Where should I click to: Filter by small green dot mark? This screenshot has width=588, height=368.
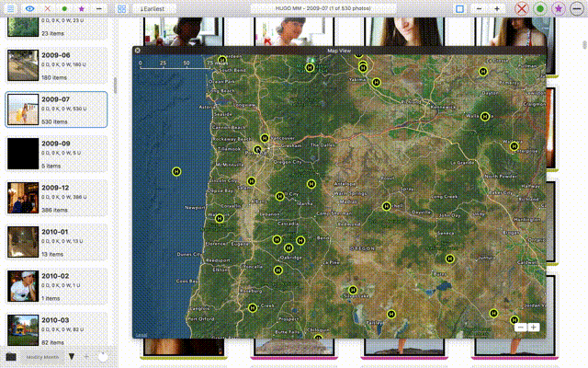tap(64, 8)
